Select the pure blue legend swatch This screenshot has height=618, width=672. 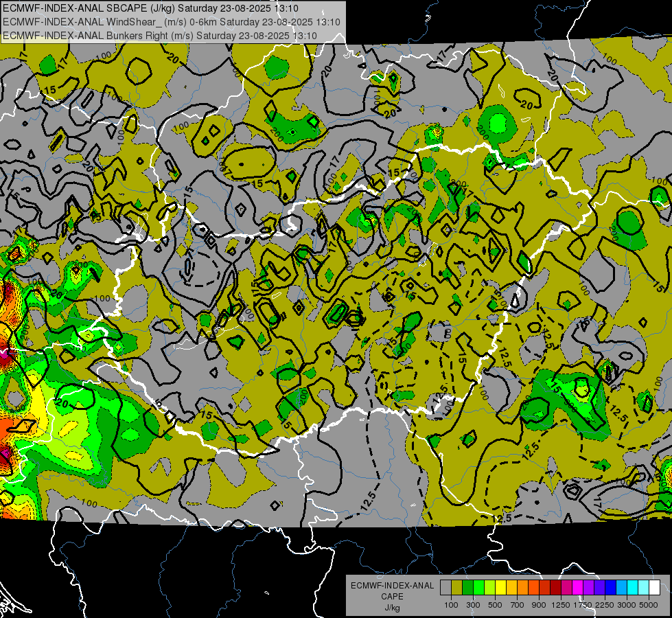click(x=611, y=587)
